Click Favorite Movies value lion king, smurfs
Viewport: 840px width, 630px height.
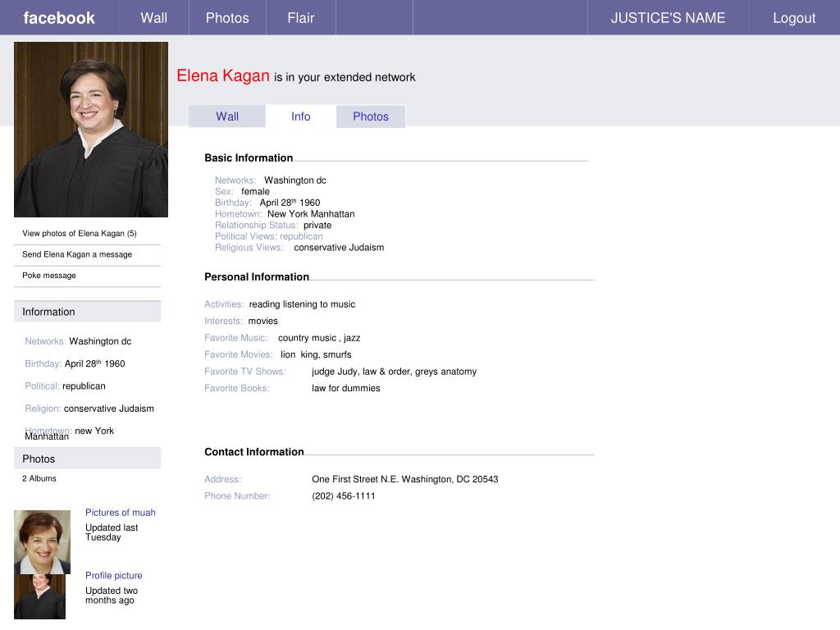click(x=316, y=354)
